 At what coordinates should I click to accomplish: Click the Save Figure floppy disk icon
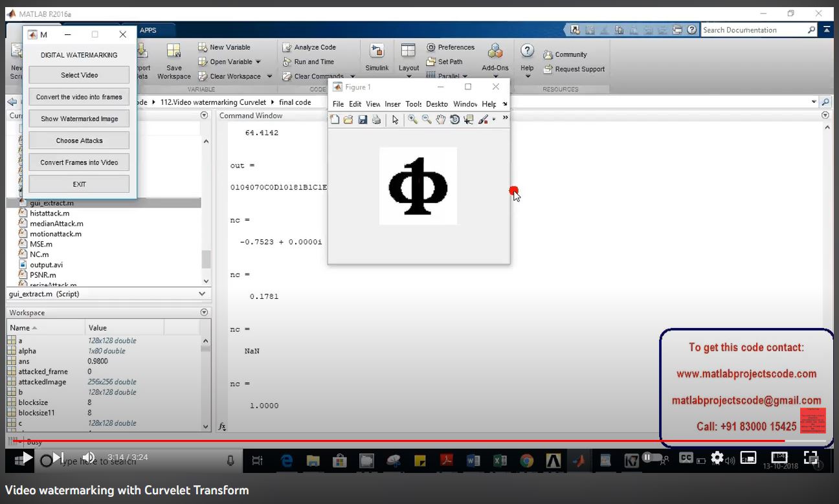(x=363, y=120)
